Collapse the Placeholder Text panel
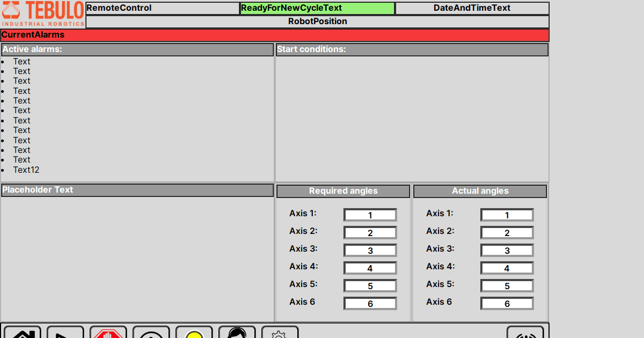The image size is (644, 338). 137,190
